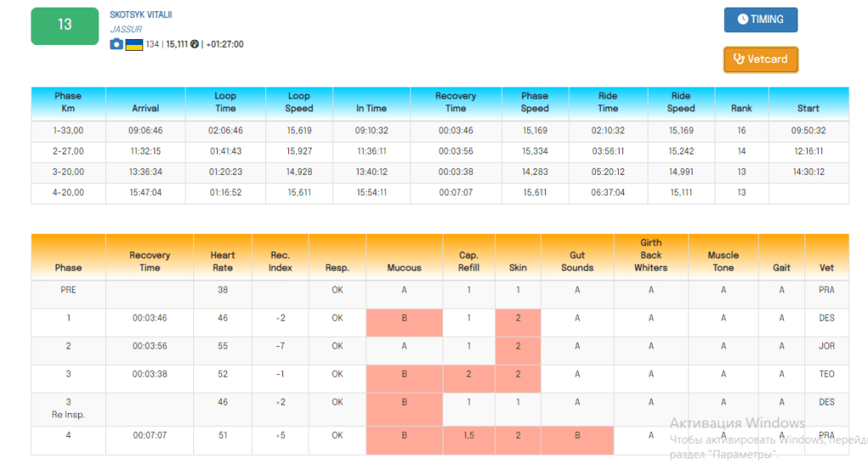Image resolution: width=868 pixels, height=470 pixels.
Task: Click the green number 13 badge
Action: (65, 25)
